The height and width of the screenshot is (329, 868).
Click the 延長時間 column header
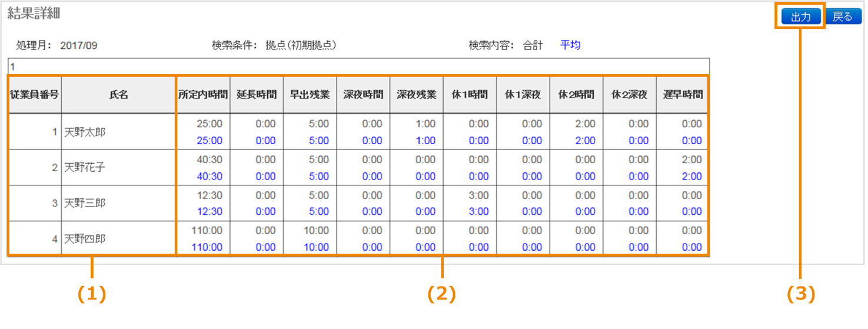click(257, 94)
